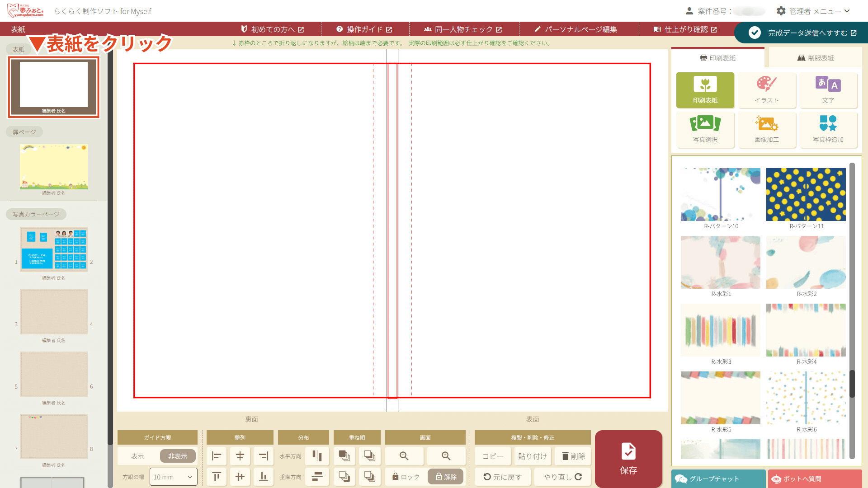The width and height of the screenshot is (868, 488).
Task: Set guide grid to 表示
Action: (138, 456)
